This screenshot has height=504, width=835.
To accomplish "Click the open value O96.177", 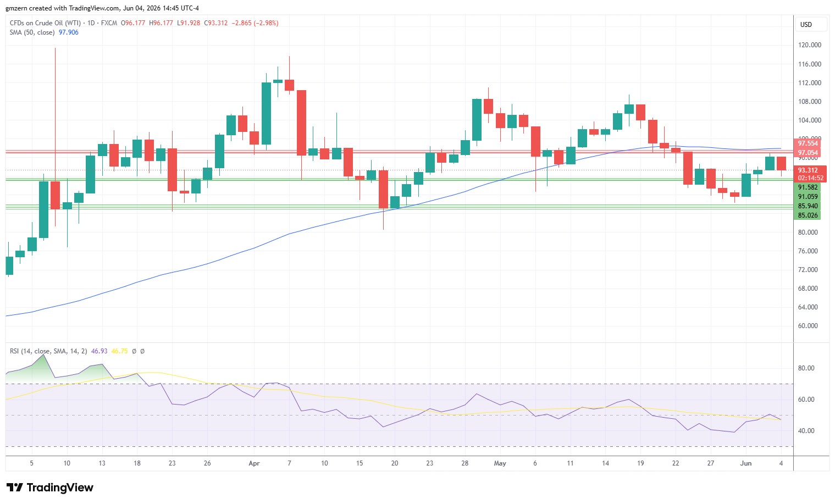I will point(134,23).
